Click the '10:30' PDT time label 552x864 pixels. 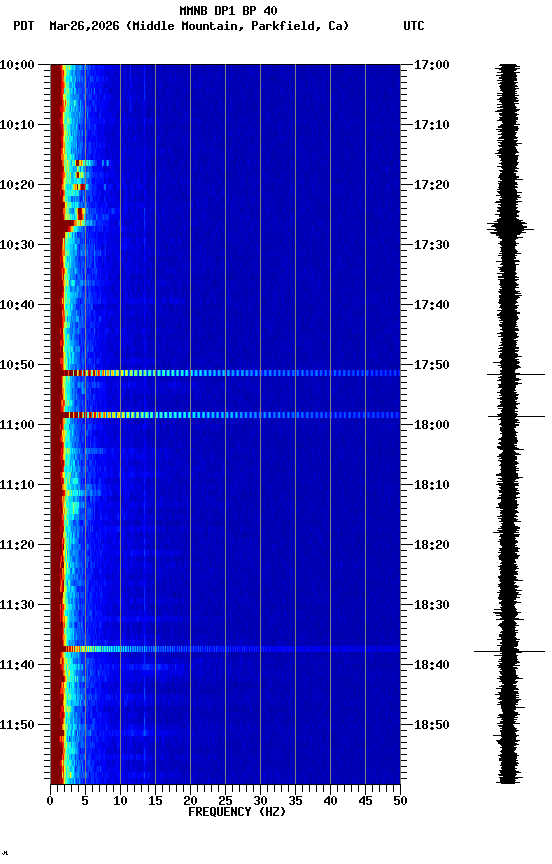click(17, 245)
